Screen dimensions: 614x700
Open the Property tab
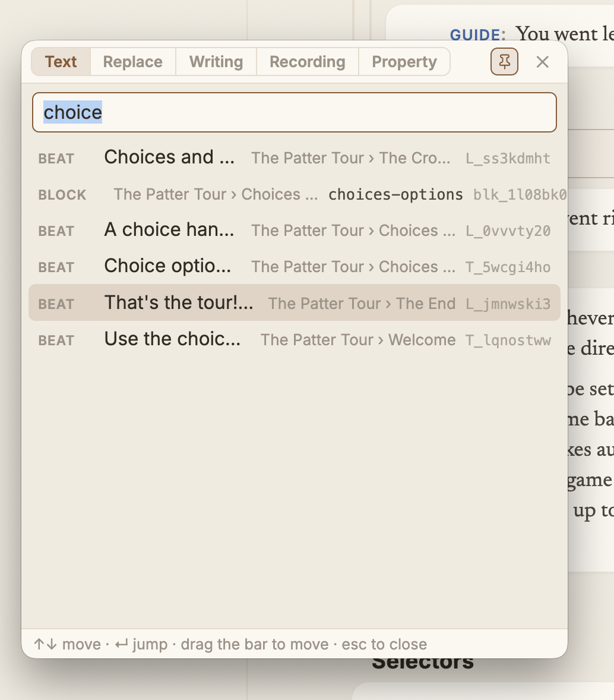tap(404, 62)
